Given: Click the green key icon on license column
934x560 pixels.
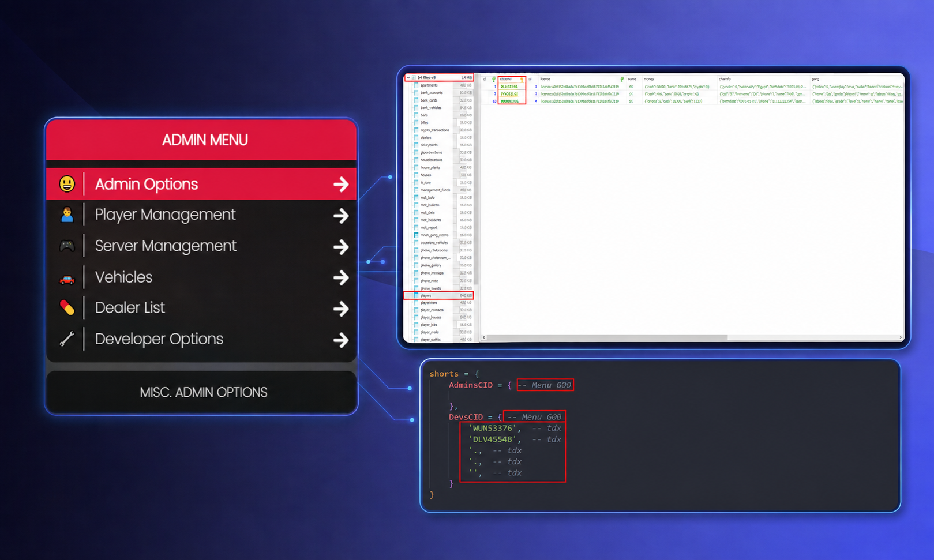Looking at the screenshot, I should (x=622, y=79).
